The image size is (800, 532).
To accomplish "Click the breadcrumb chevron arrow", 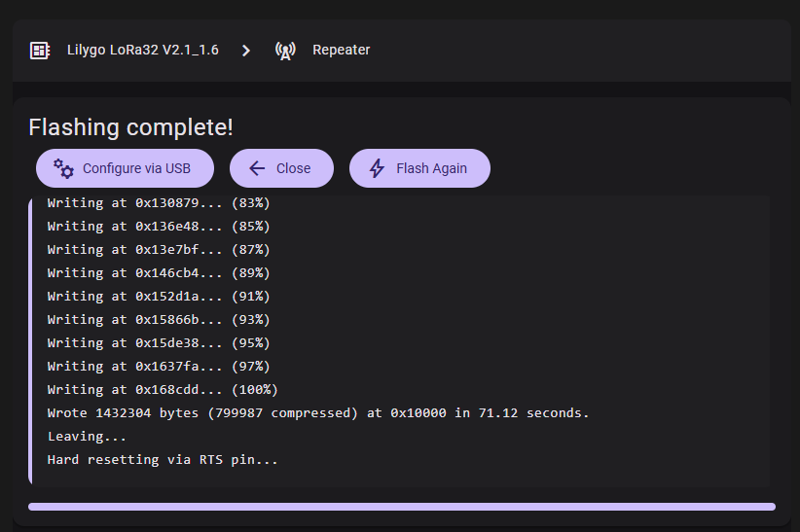I will 246,51.
